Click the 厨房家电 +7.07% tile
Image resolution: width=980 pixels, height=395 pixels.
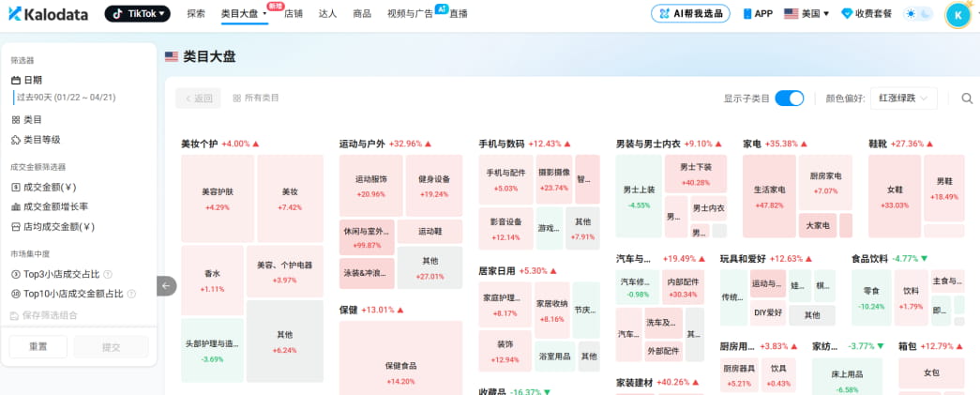click(x=825, y=183)
